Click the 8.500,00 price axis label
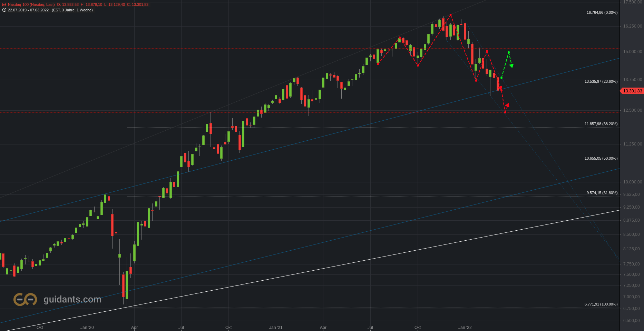The width and height of the screenshot is (644, 331). pyautogui.click(x=632, y=234)
